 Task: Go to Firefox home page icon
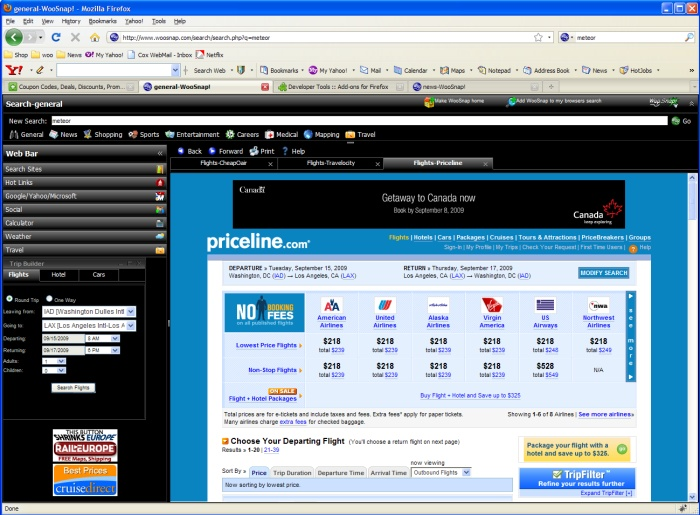[95, 37]
